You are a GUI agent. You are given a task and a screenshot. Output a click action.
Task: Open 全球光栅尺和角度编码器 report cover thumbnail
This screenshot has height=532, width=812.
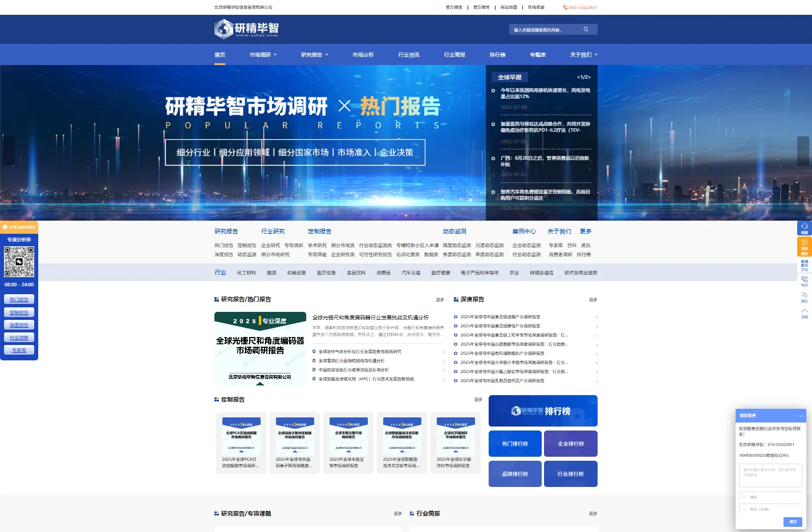(260, 348)
